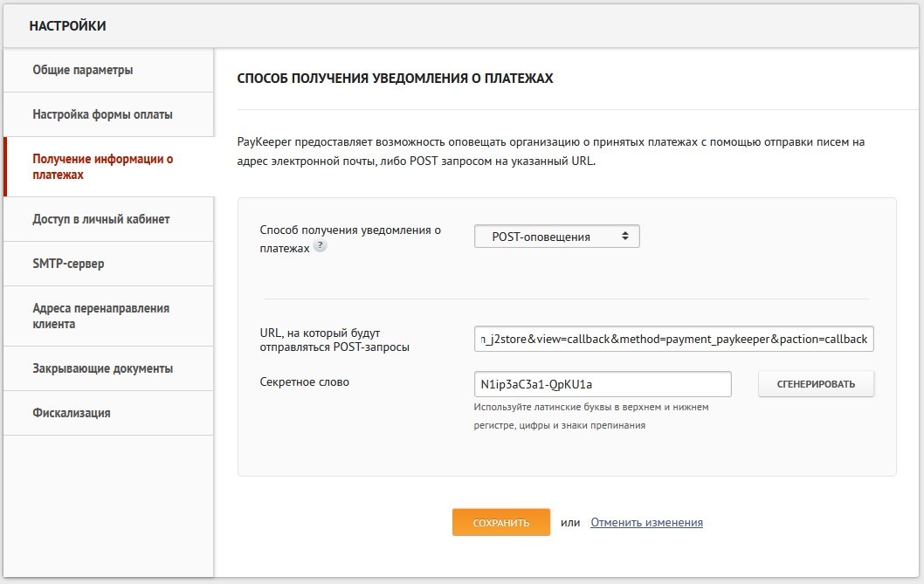Click the Секретное слово field label
This screenshot has height=584, width=924.
[304, 382]
